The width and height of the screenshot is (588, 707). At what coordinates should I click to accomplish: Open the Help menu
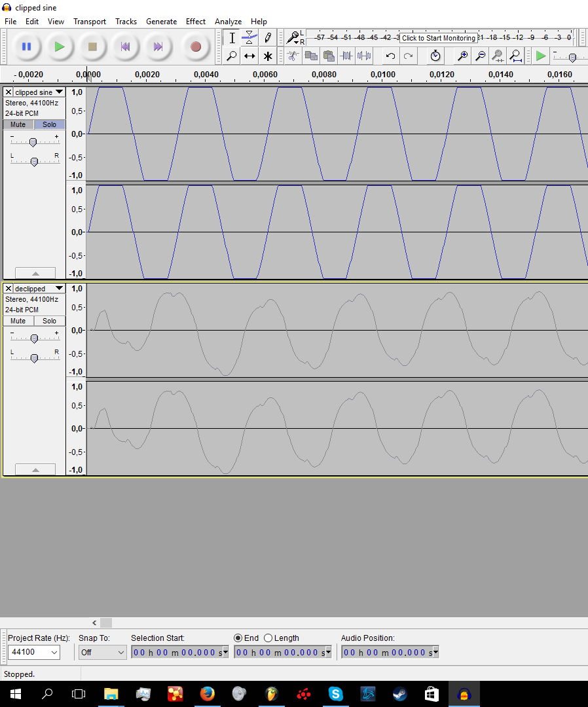[259, 21]
